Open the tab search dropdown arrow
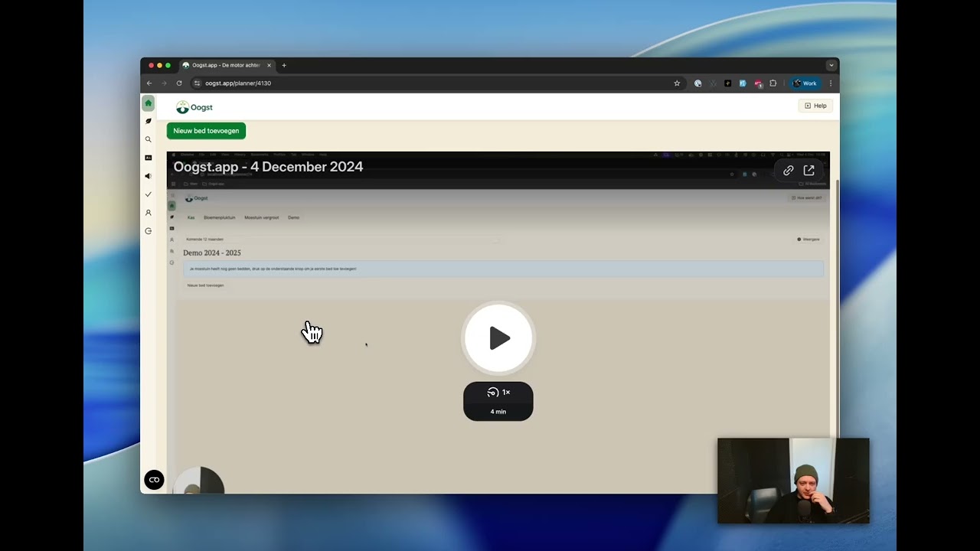 [x=831, y=66]
